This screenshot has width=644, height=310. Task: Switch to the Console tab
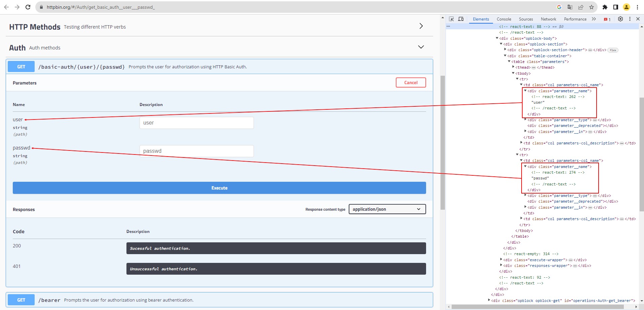[504, 19]
